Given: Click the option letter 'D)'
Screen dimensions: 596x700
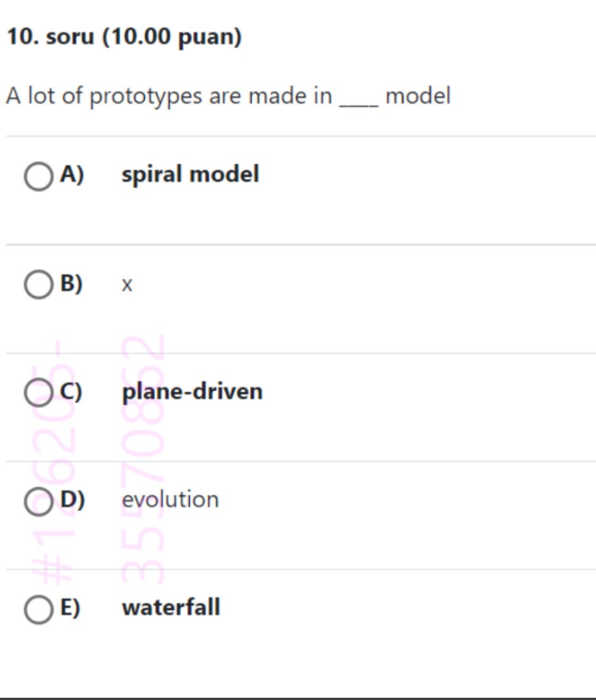Looking at the screenshot, I should (x=69, y=499).
